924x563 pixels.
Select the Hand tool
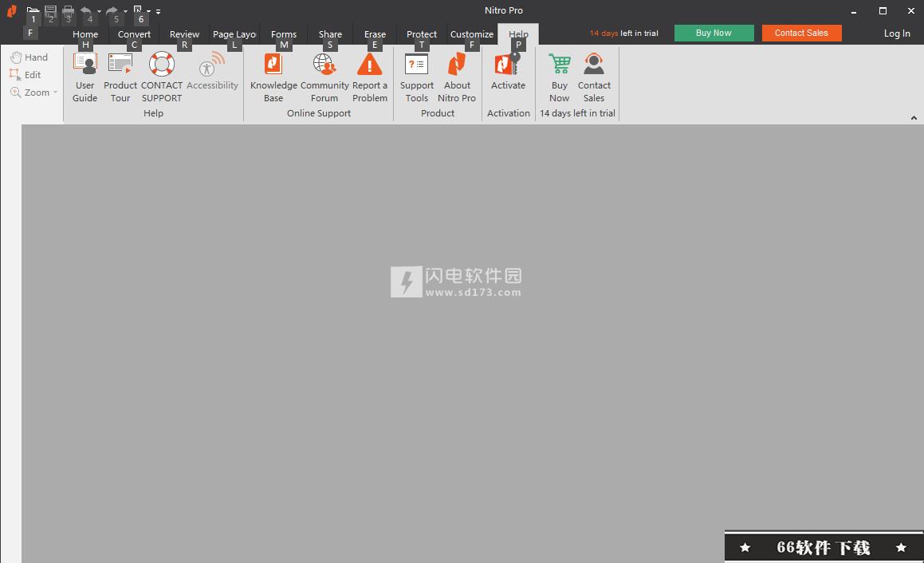click(29, 57)
